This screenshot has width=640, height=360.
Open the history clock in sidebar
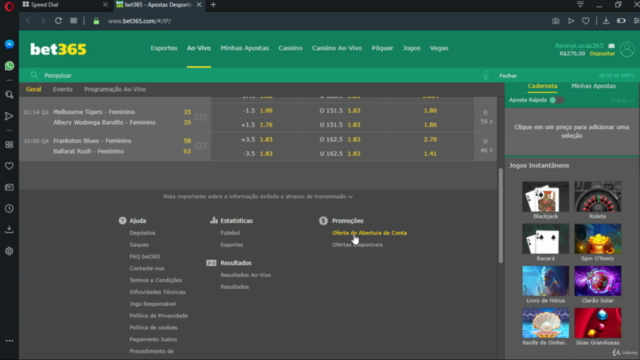coord(9,209)
